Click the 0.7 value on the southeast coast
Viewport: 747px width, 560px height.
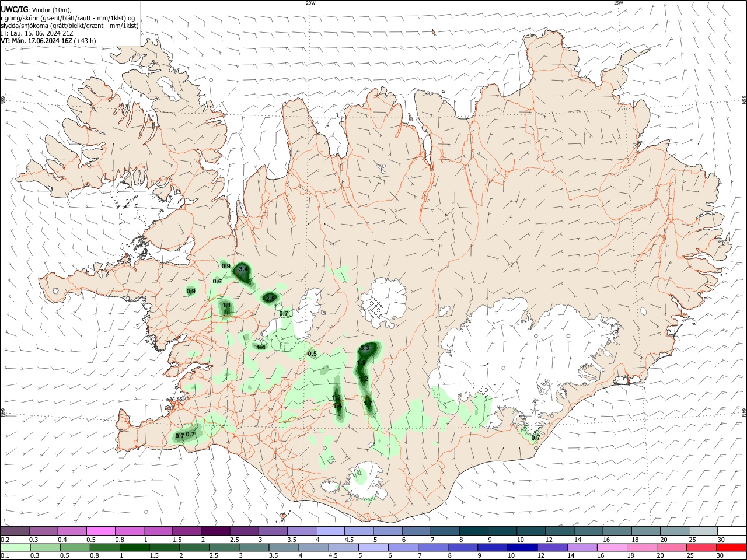pyautogui.click(x=536, y=437)
